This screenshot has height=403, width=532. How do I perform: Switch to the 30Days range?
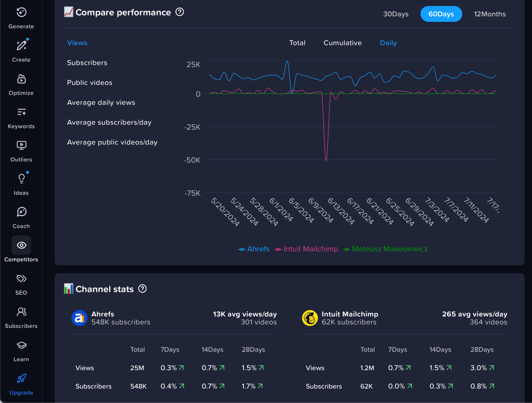396,14
